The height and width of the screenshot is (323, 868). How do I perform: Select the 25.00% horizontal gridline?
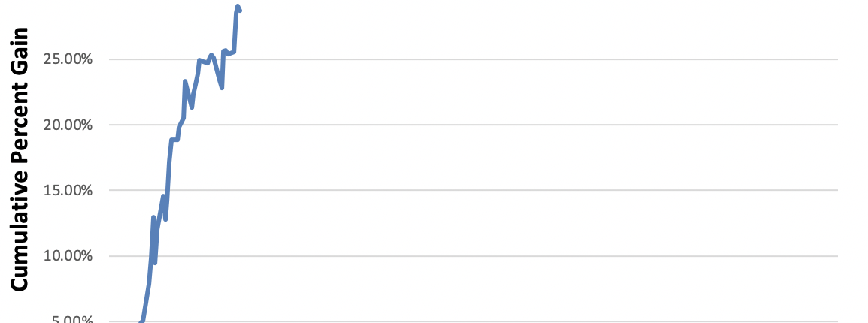[x=527, y=59]
